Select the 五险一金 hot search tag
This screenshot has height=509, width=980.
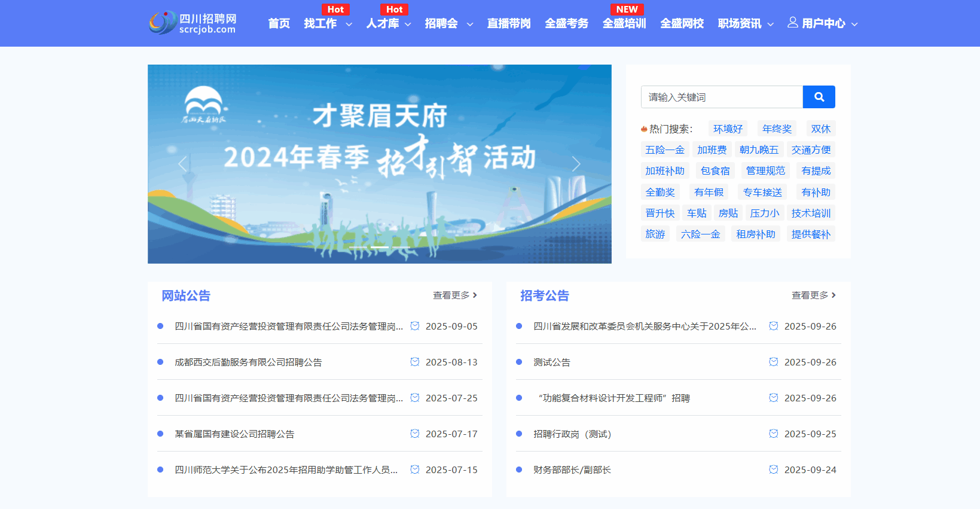click(664, 150)
